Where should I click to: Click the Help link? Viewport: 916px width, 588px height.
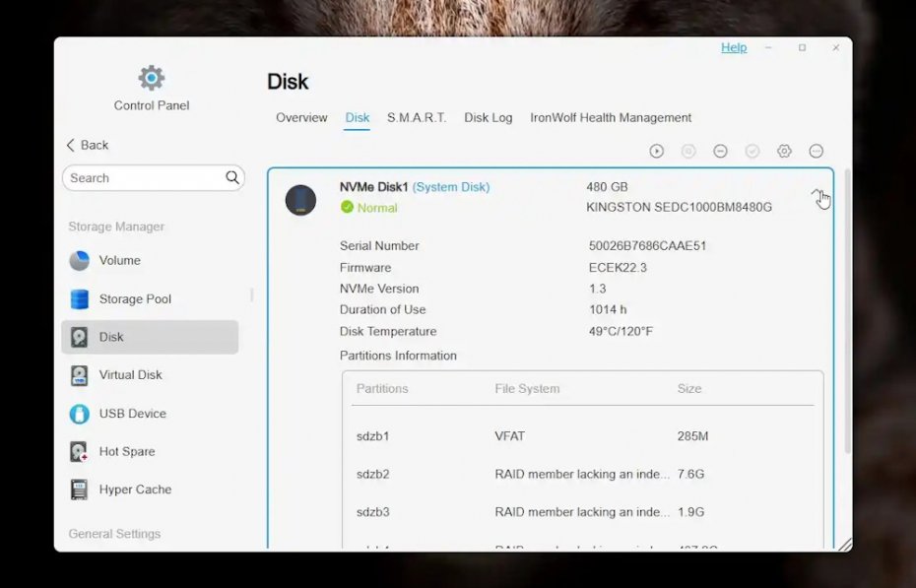pos(734,47)
